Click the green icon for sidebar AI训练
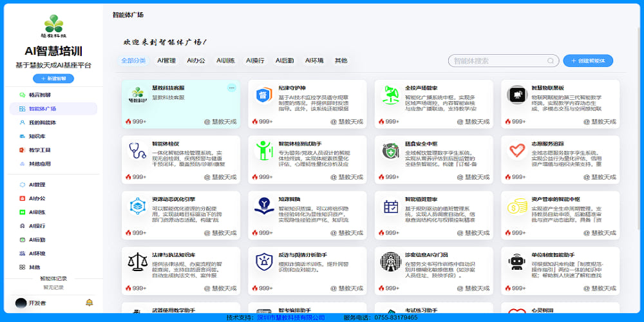This screenshot has height=322, width=644. pyautogui.click(x=22, y=213)
